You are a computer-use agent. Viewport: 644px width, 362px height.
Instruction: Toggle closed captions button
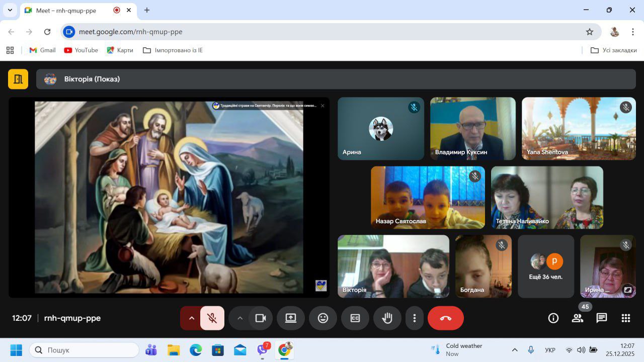pos(355,318)
